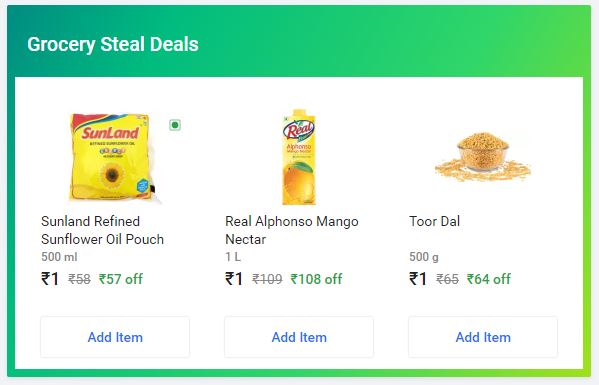Click the struck-through ₹58 original price
The image size is (599, 385).
[x=79, y=280]
